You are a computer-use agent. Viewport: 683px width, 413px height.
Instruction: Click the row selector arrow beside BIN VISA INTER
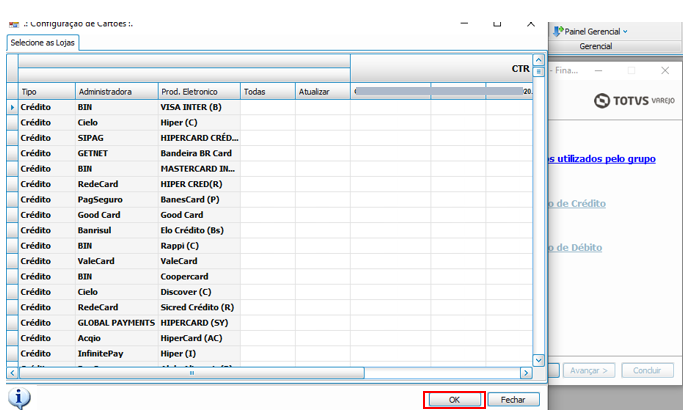click(12, 107)
